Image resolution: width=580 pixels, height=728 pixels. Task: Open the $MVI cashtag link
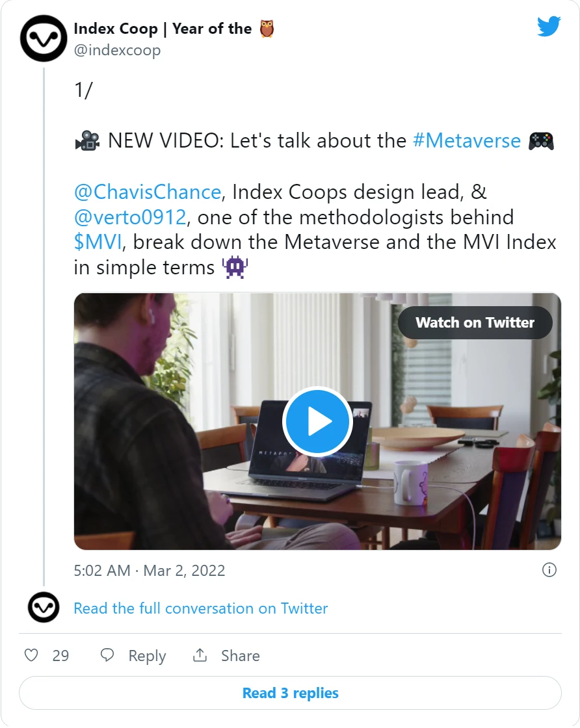pyautogui.click(x=98, y=242)
